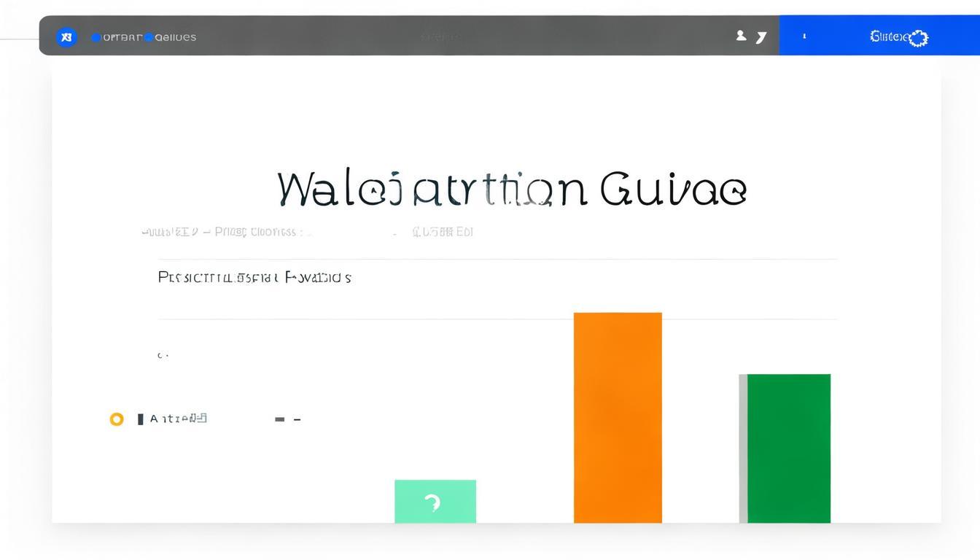Click the blue button in the top-right
Viewport: 980px width, 560px height.
click(879, 36)
